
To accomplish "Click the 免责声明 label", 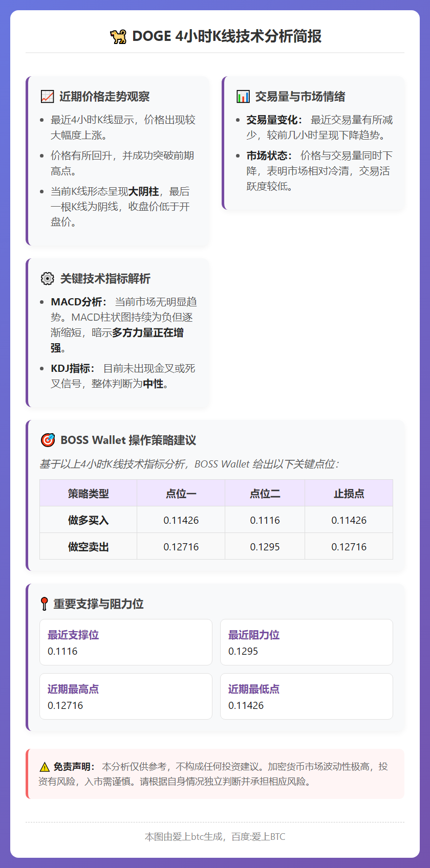I will coord(74,767).
